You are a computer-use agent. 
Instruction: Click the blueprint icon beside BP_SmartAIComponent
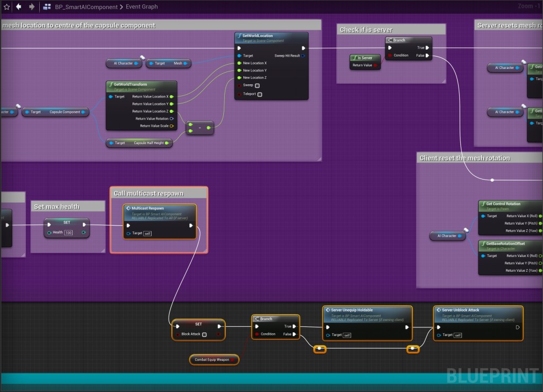point(47,7)
